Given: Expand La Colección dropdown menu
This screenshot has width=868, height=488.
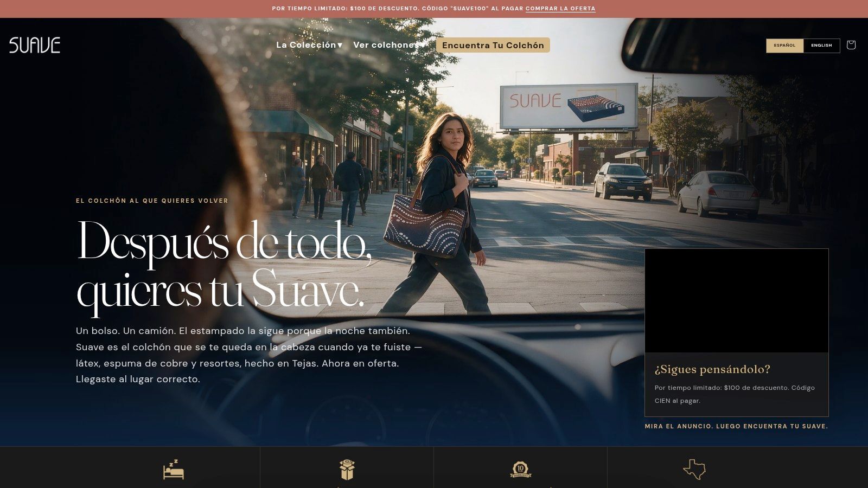Looking at the screenshot, I should pyautogui.click(x=309, y=45).
